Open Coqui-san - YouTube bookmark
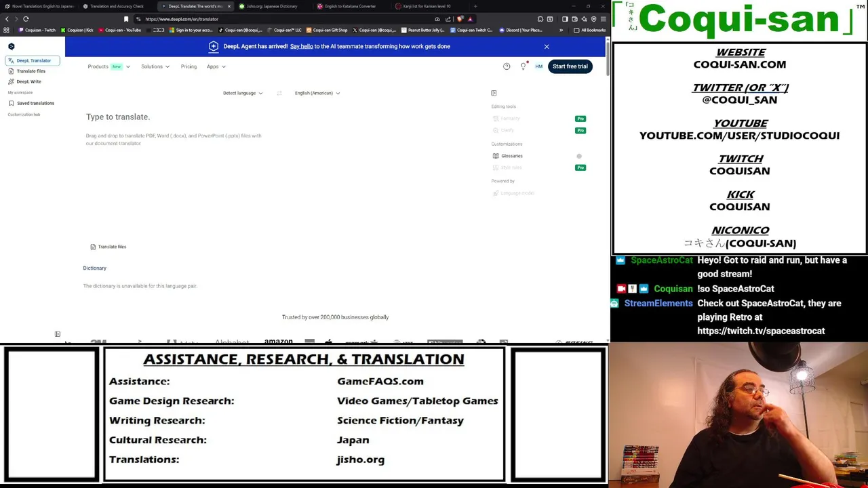This screenshot has height=488, width=868. pyautogui.click(x=120, y=30)
